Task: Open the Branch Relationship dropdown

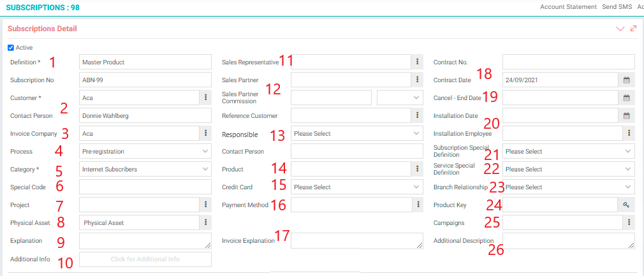Action: tap(568, 187)
